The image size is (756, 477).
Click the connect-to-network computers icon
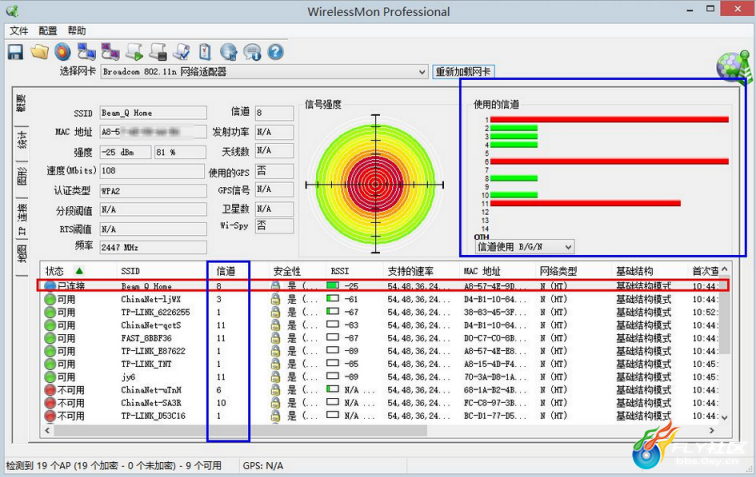(87, 52)
